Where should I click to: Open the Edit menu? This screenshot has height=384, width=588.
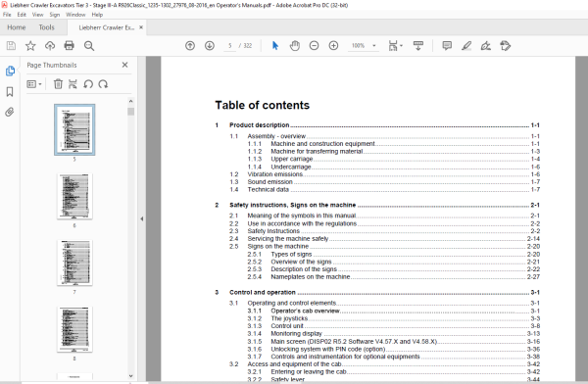[22, 15]
